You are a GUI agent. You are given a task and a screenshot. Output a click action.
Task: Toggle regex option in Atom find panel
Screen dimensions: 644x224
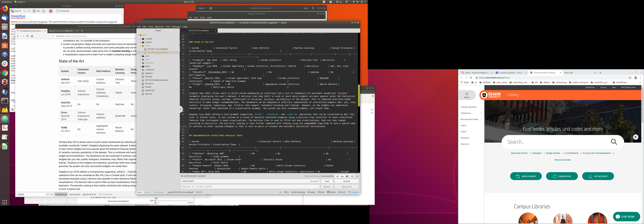tap(337, 176)
